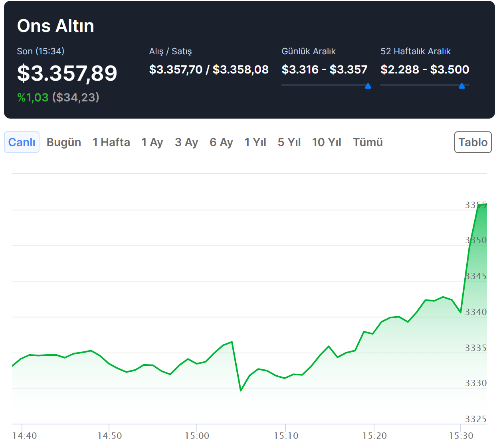
Task: Switch chart to 1 Yıl
Action: click(255, 142)
